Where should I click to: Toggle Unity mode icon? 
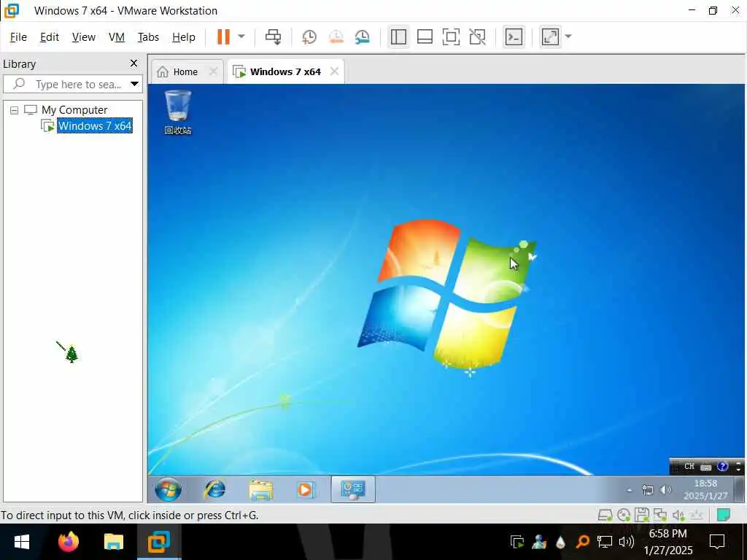(x=477, y=36)
